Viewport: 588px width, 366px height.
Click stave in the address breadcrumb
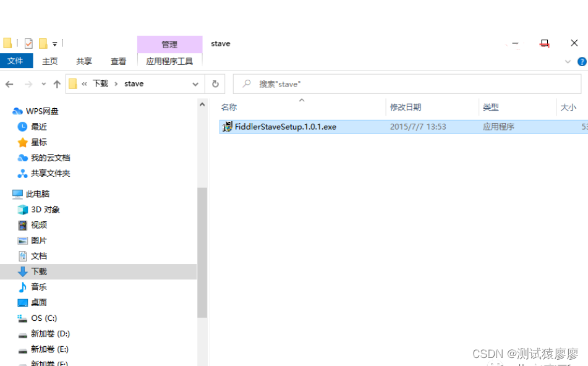point(134,83)
